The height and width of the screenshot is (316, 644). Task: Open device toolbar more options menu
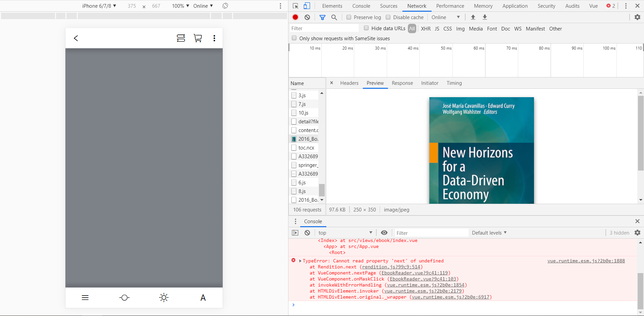280,6
